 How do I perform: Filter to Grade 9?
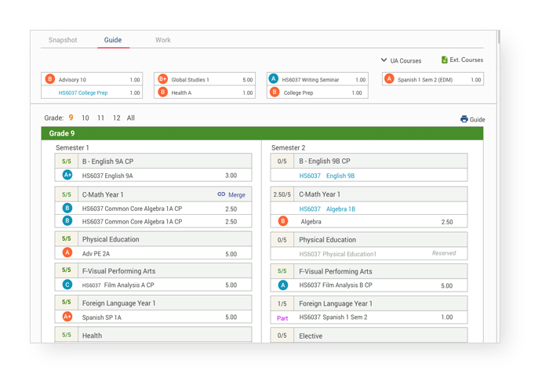coord(71,118)
